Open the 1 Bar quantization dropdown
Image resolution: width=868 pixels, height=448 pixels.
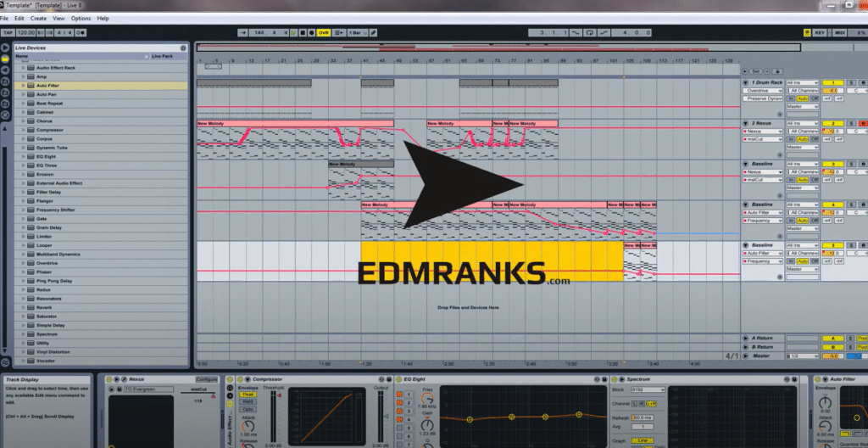[x=357, y=33]
